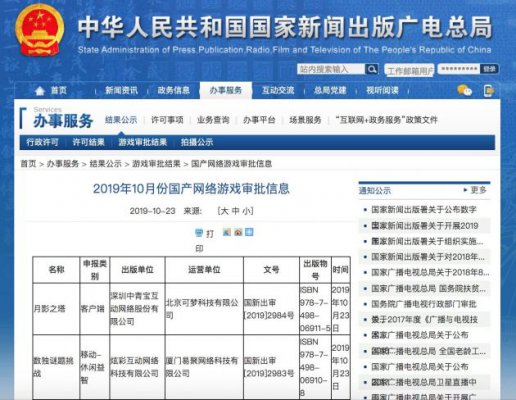Click the national emblem logo
516x400 pixels.
39,30
